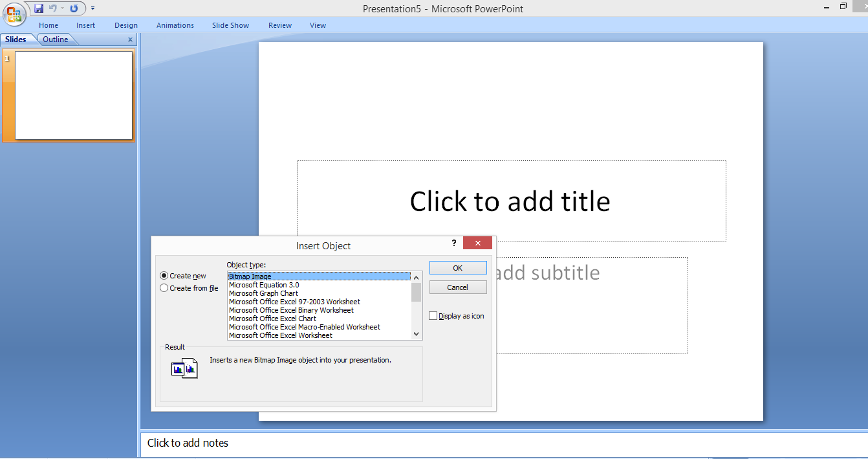Select the Create from file option
Viewport: 868px width, 459px height.
[x=189, y=288]
